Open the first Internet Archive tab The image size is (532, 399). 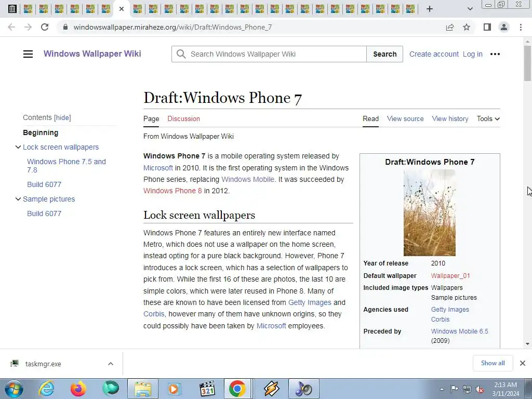click(12, 9)
